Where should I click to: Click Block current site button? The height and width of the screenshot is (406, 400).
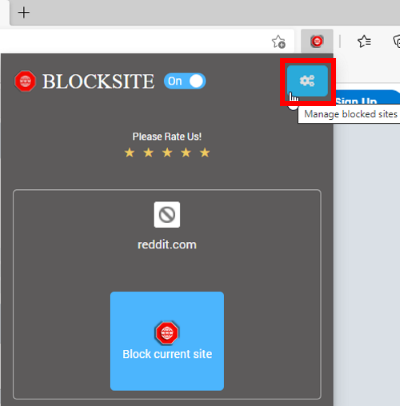click(x=167, y=341)
